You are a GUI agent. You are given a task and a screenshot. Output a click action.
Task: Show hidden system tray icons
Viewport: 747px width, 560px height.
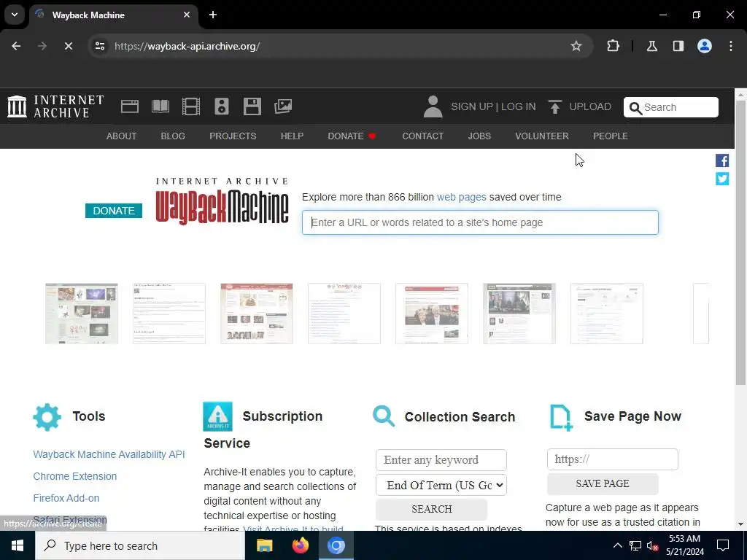point(617,545)
